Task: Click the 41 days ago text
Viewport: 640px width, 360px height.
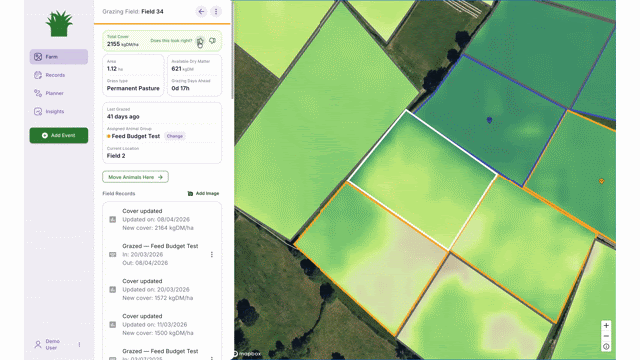Action: click(x=123, y=117)
